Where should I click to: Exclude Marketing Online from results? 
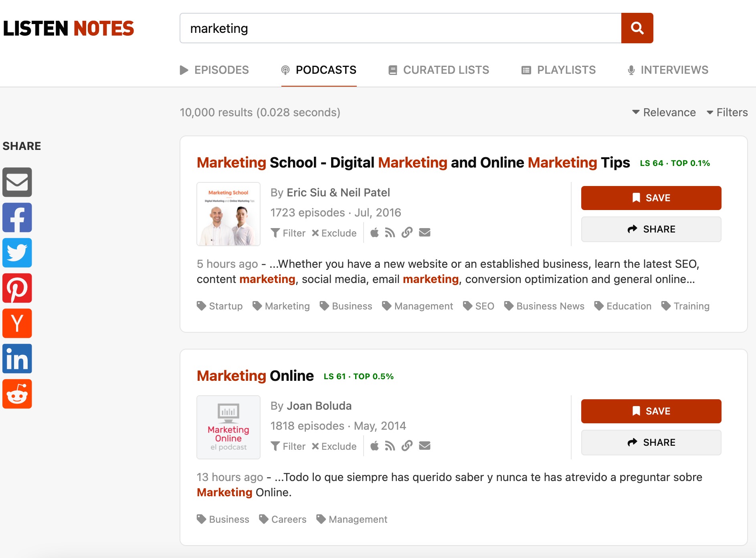click(334, 446)
